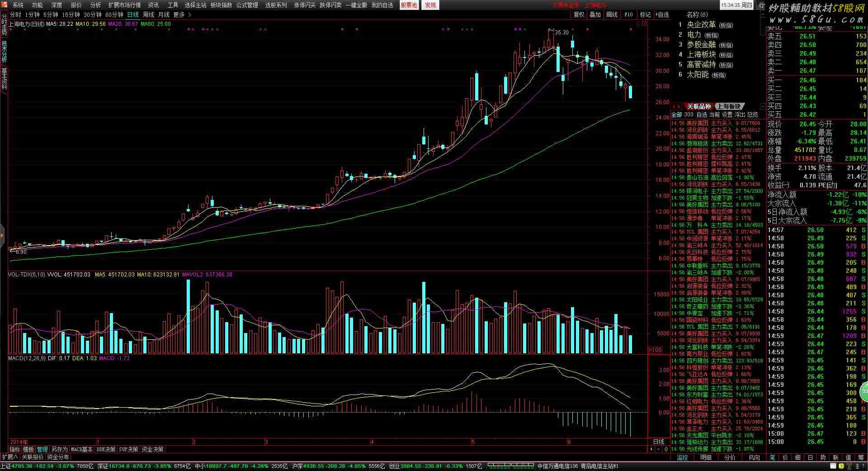Open the 关联报价 tab

coord(33,457)
